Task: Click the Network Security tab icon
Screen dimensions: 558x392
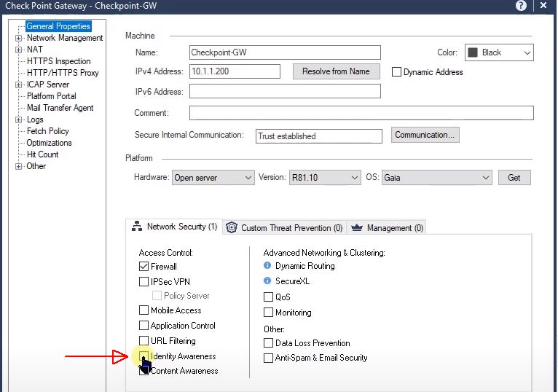Action: click(x=137, y=226)
